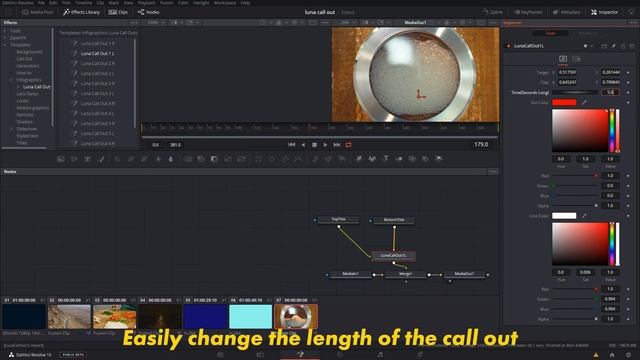Select Luna Call Out 1 R template
The image size is (640, 360).
(x=98, y=43)
